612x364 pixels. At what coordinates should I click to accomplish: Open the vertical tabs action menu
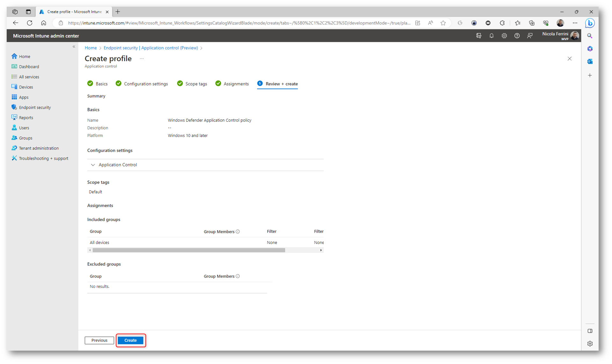point(28,12)
